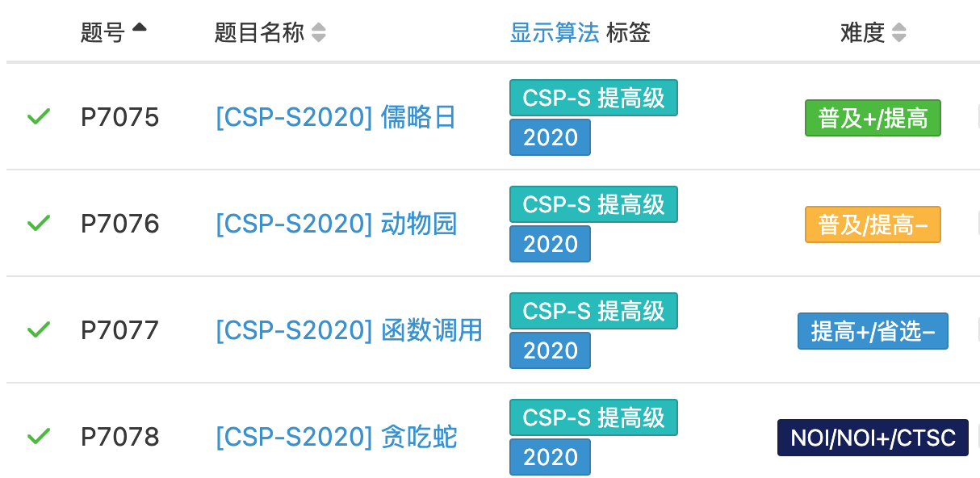The width and height of the screenshot is (980, 478).
Task: Click the 题号 column header
Action: tap(103, 32)
